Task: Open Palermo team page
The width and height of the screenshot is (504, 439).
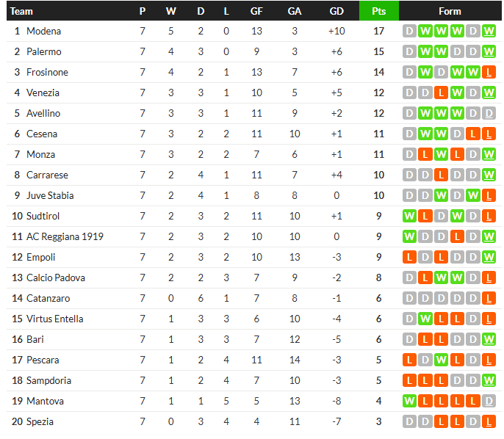Action: pyautogui.click(x=43, y=52)
